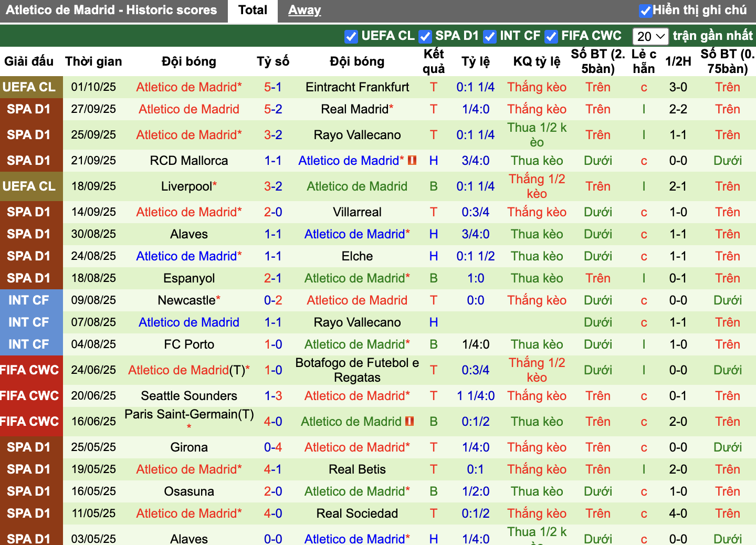Switch to the Away tab
The height and width of the screenshot is (545, 756).
304,11
